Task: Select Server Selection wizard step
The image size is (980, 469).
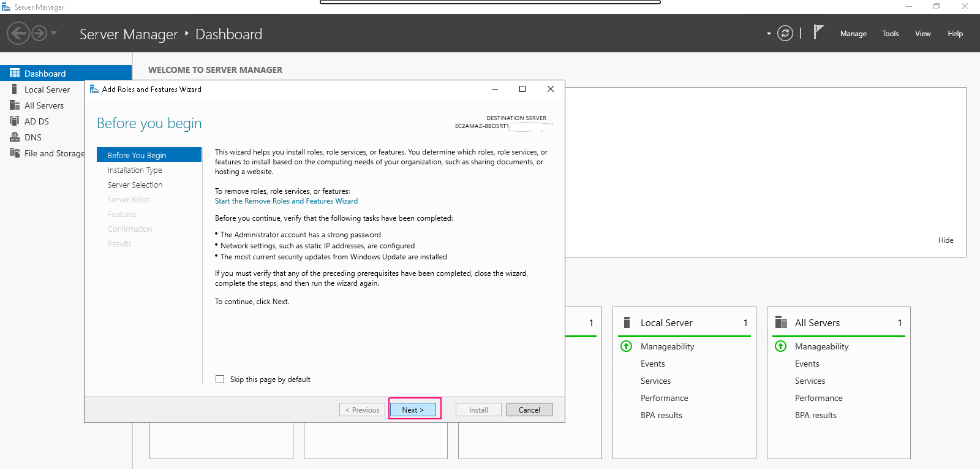Action: [x=135, y=185]
